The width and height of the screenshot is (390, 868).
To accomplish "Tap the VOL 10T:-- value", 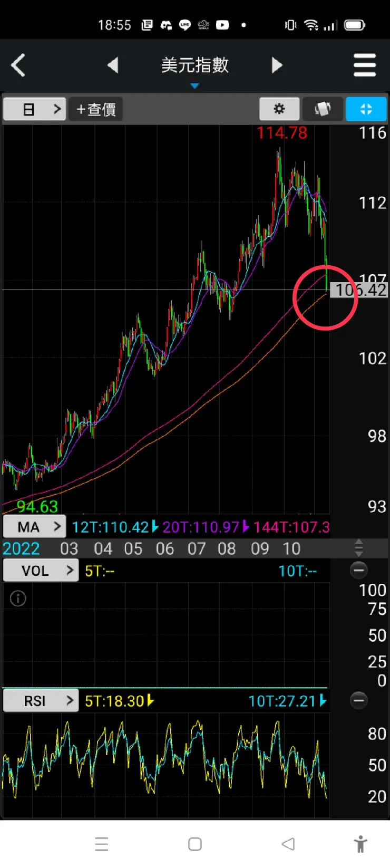I will (x=298, y=571).
